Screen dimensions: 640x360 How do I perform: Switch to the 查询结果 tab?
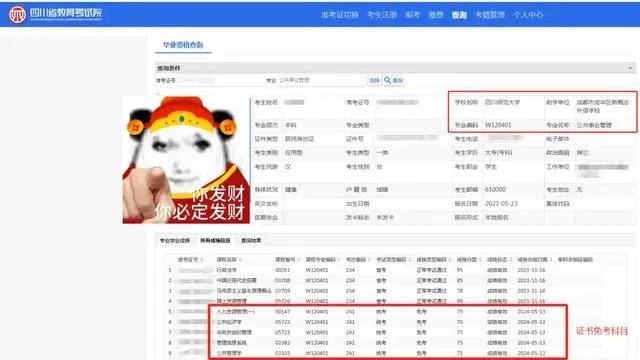tap(251, 240)
